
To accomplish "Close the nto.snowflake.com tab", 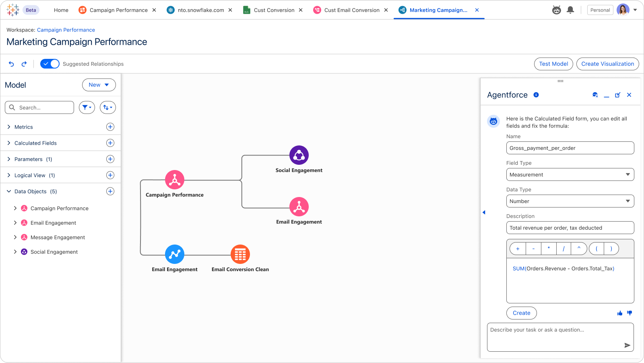I will coord(230,10).
